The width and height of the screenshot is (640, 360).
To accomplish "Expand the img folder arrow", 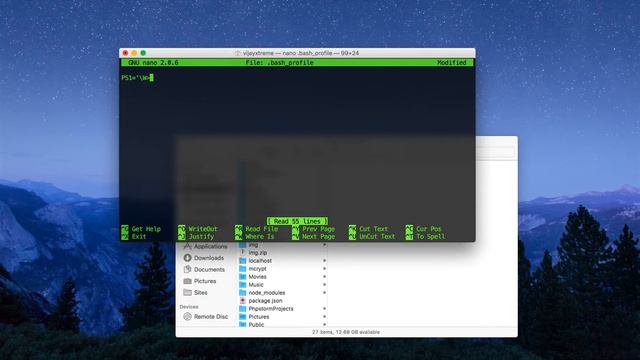I will pos(324,245).
